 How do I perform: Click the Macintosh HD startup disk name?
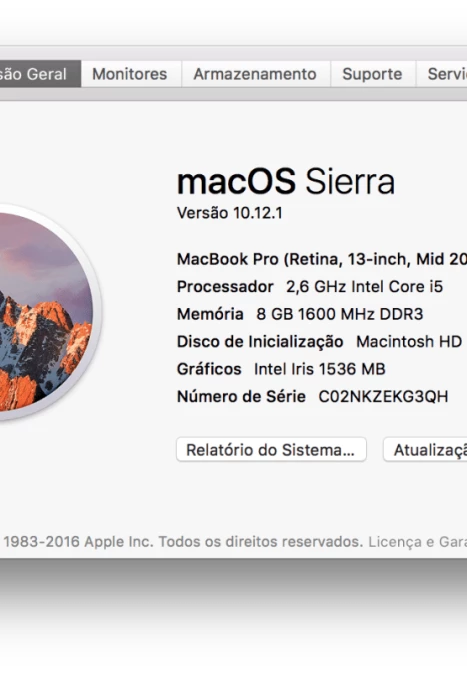[409, 342]
